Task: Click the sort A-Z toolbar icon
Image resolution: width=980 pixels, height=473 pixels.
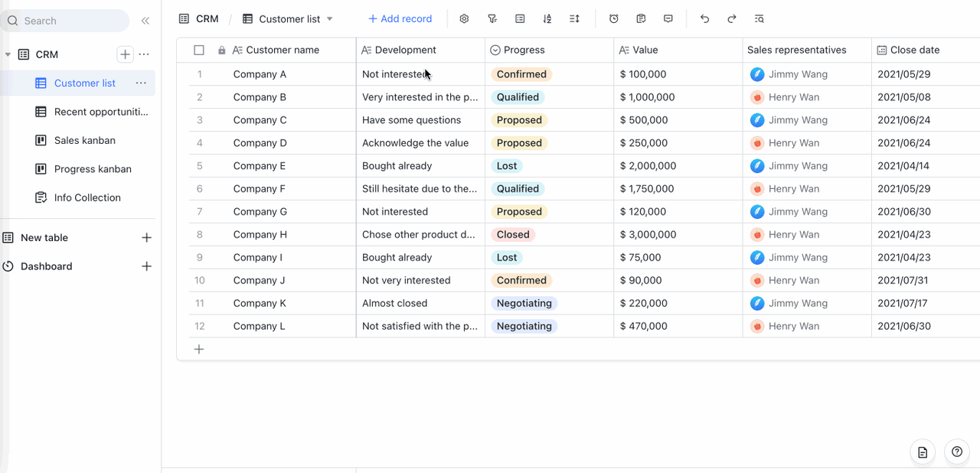Action: point(547,19)
